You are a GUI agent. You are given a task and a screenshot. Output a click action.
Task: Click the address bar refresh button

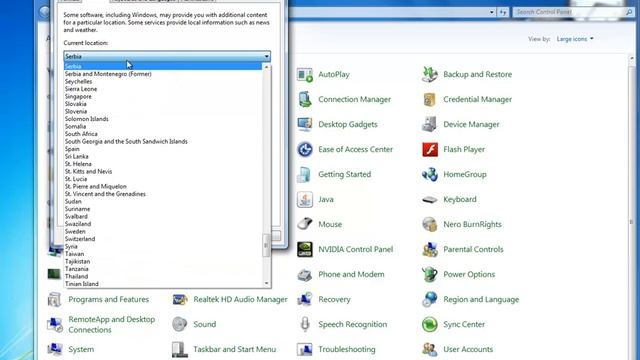coord(503,12)
